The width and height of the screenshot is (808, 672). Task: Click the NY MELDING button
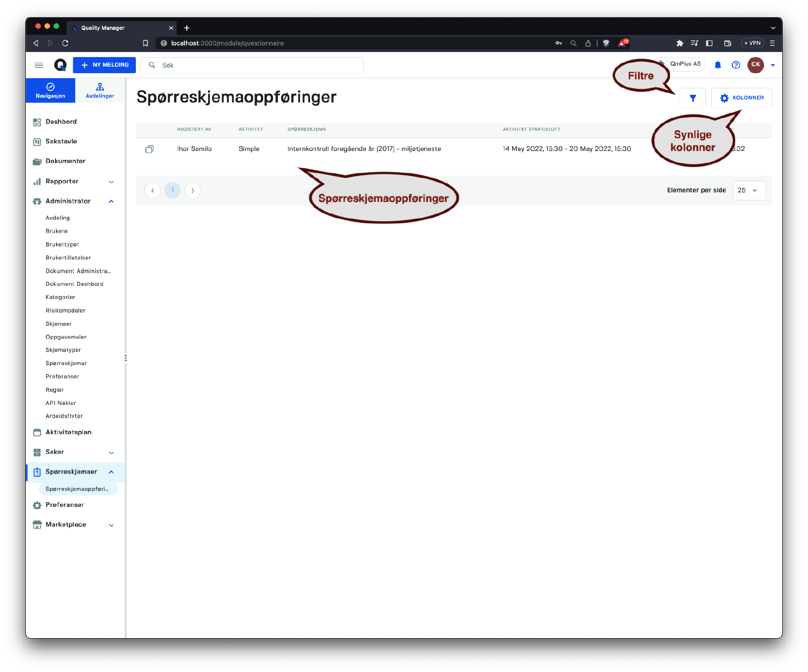(x=105, y=65)
